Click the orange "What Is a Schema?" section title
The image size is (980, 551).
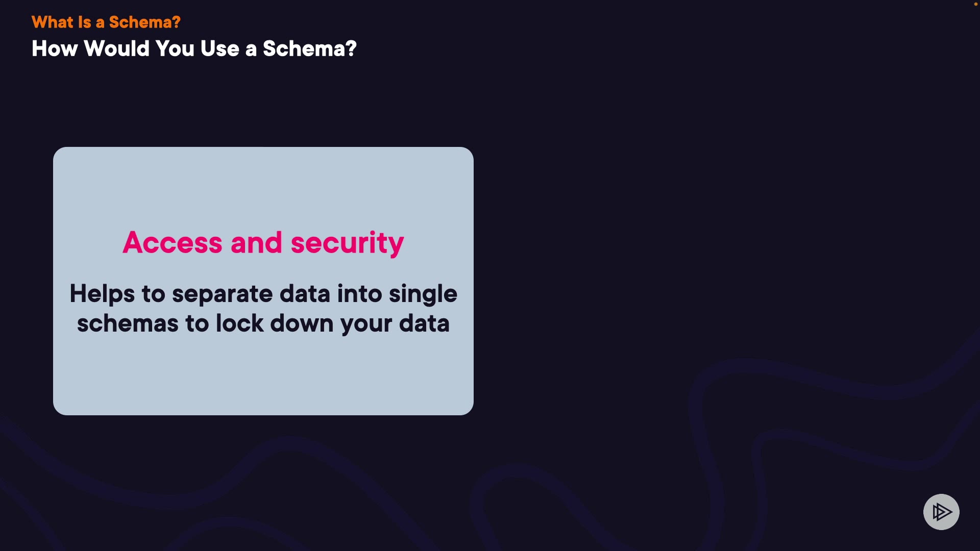point(106,22)
